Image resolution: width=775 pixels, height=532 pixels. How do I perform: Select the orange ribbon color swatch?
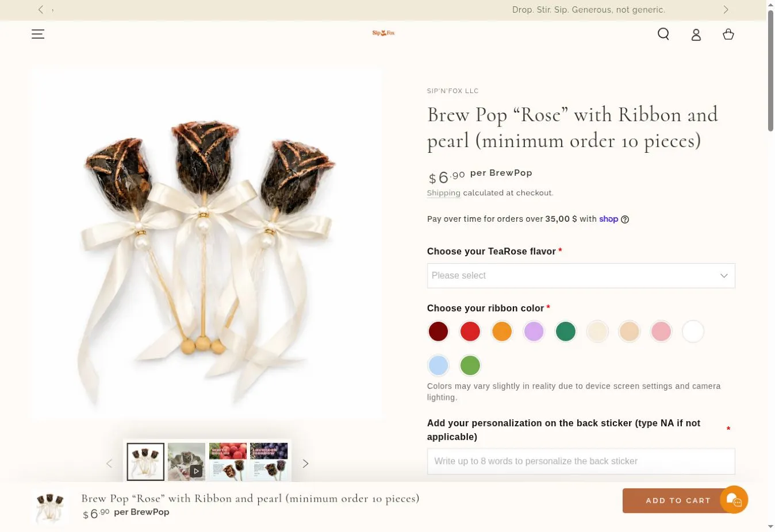pos(502,331)
